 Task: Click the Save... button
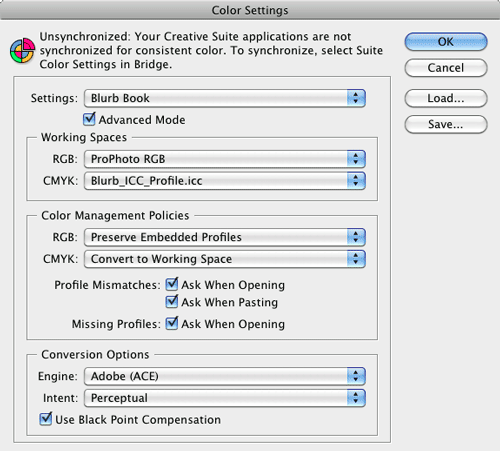(446, 124)
